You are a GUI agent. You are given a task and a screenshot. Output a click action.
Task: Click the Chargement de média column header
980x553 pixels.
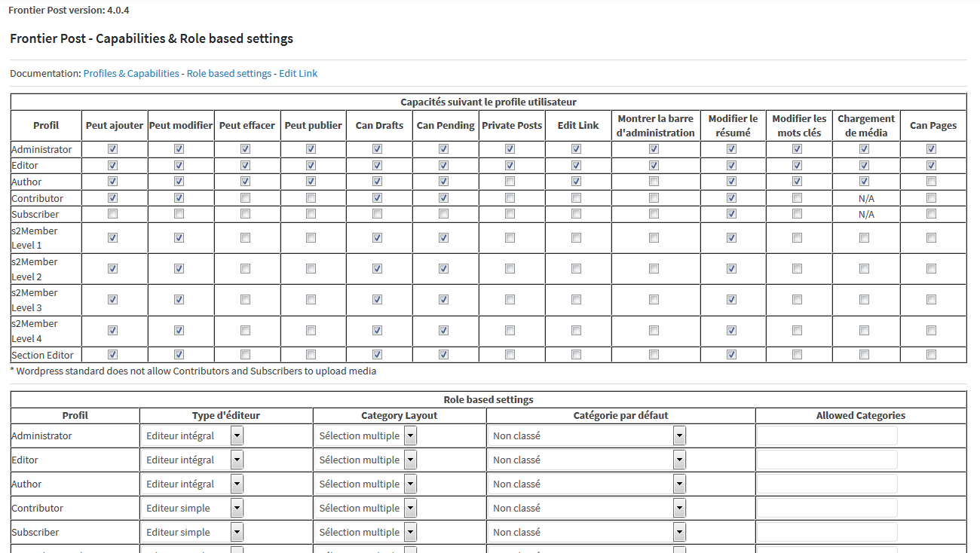click(x=866, y=125)
